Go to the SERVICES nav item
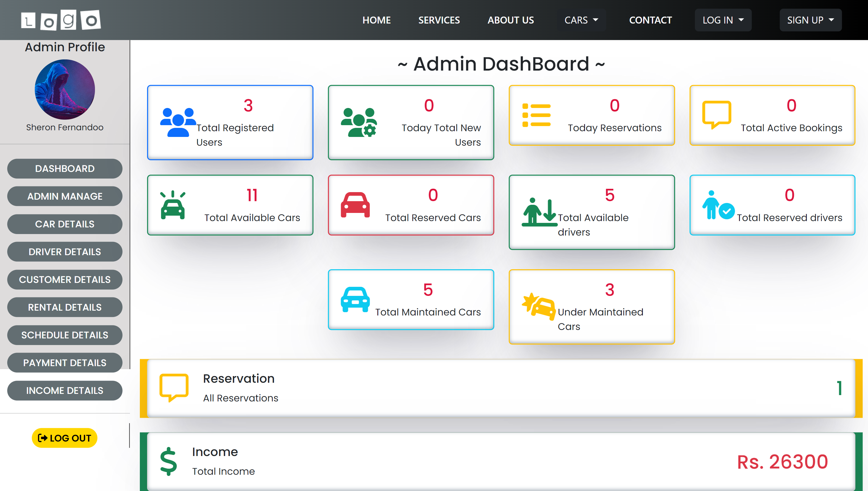Image resolution: width=868 pixels, height=491 pixels. tap(439, 20)
